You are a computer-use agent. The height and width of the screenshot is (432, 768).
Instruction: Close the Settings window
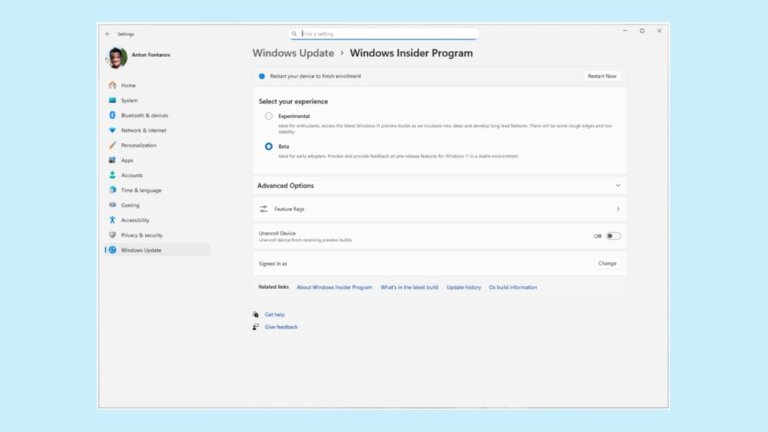pyautogui.click(x=659, y=31)
